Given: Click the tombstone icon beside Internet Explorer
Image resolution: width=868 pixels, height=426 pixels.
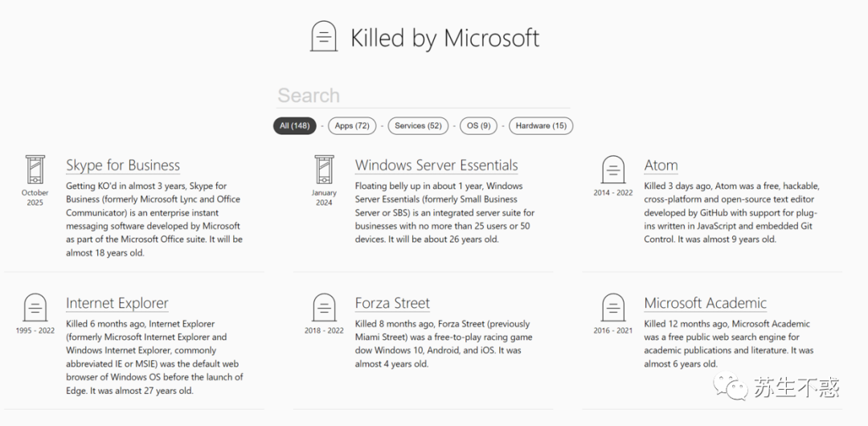Looking at the screenshot, I should 35,308.
